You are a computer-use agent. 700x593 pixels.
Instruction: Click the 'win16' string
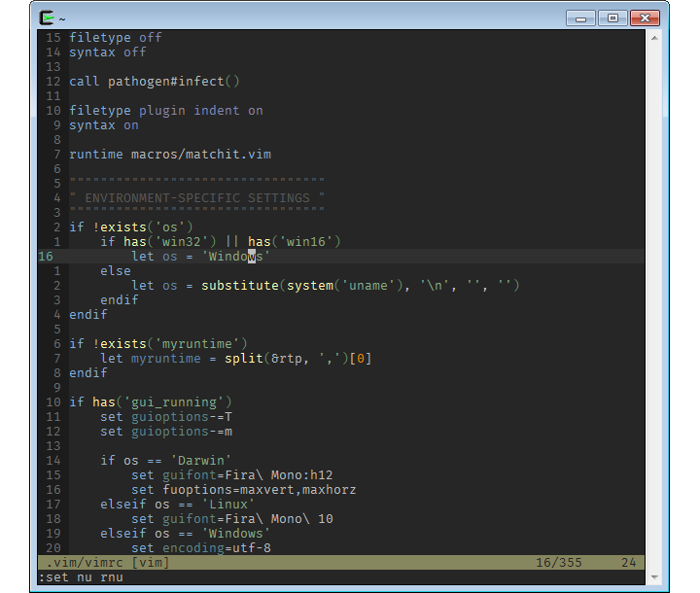coord(305,242)
